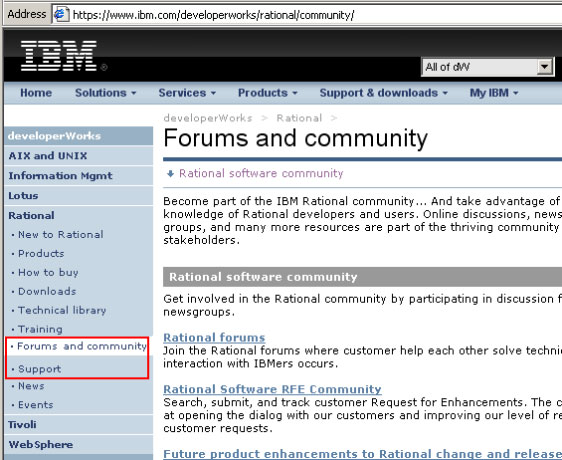Open How to buy link

[48, 272]
